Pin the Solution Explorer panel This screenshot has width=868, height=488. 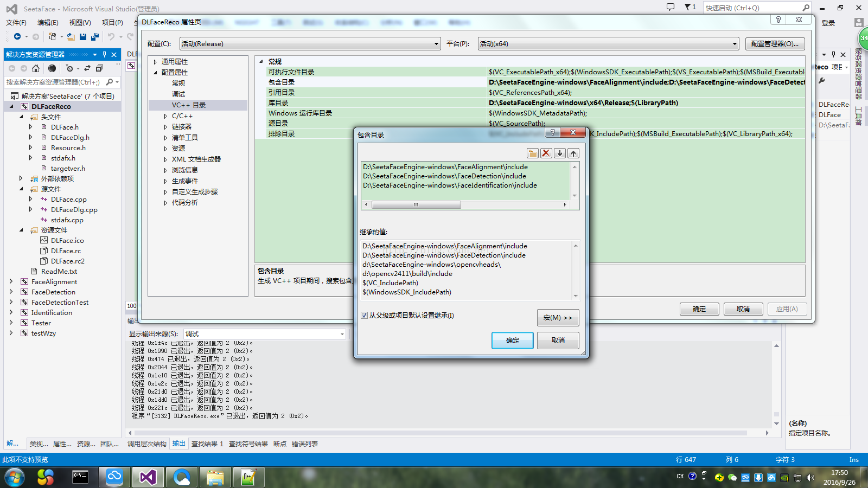pos(105,54)
